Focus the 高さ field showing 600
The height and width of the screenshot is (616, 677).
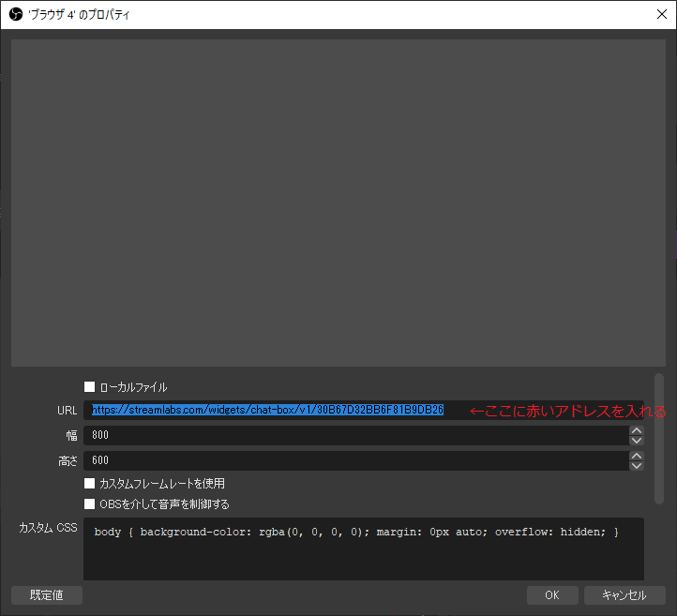point(356,460)
